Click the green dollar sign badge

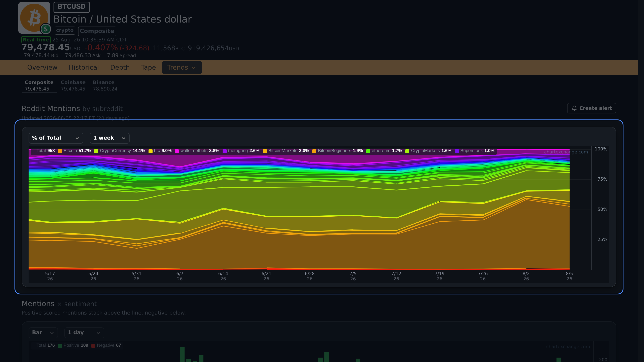point(46,29)
